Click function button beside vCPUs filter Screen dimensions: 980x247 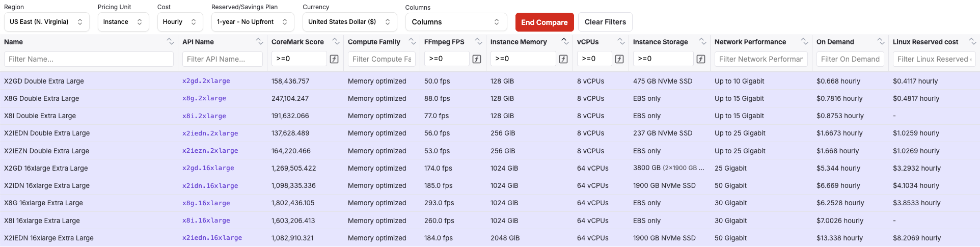(x=619, y=59)
